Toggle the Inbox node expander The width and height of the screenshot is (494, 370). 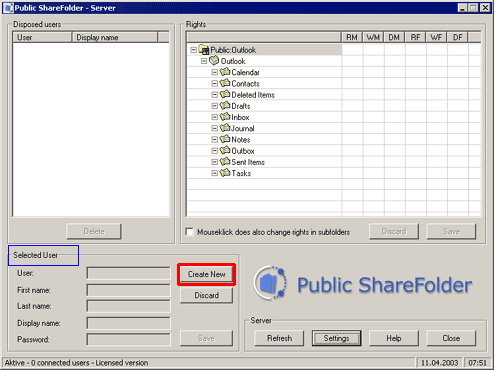[215, 117]
